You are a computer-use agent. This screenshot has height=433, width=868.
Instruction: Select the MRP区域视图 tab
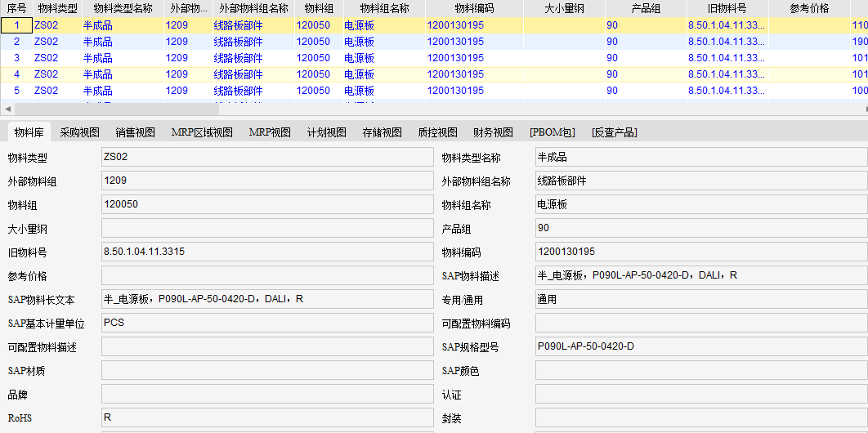202,132
